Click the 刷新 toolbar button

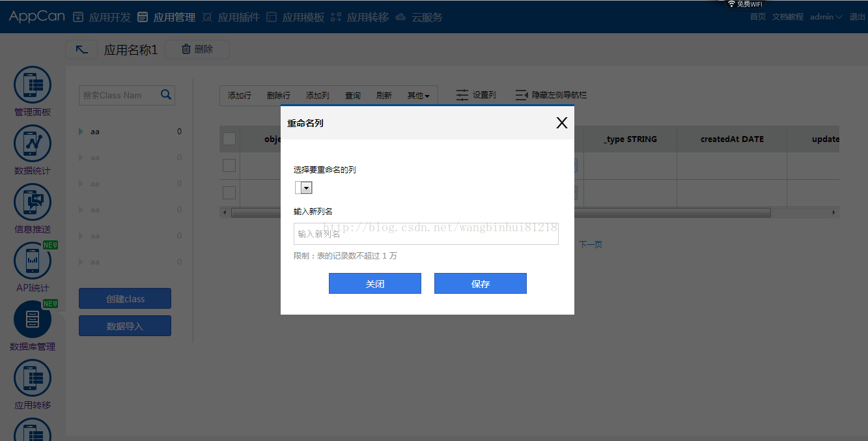pos(384,96)
